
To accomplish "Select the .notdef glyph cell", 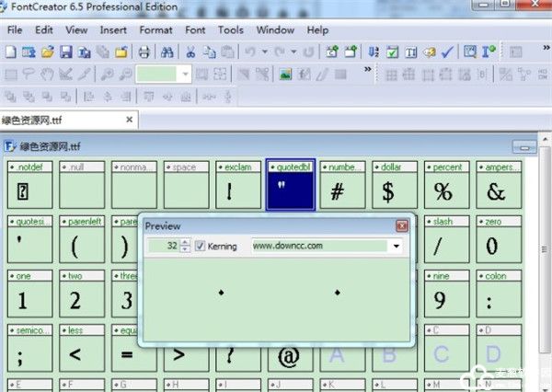I will pos(30,185).
